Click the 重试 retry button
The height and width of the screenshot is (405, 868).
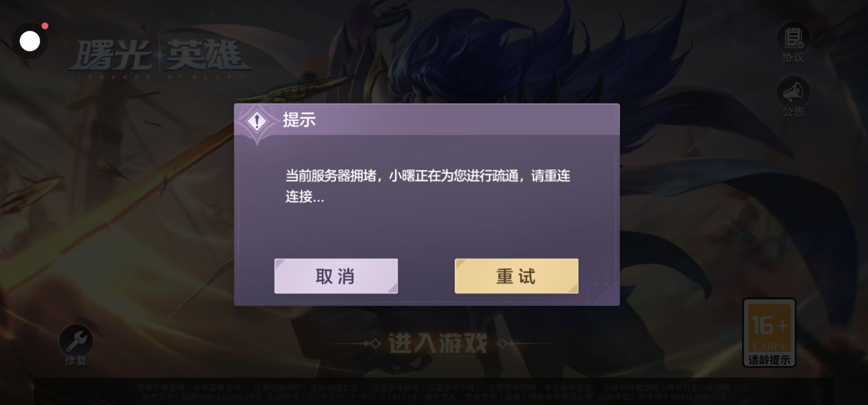pos(516,276)
